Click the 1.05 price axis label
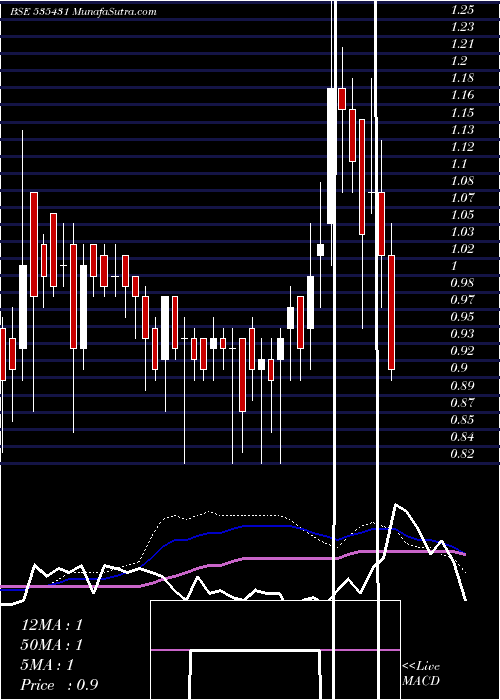 463,214
